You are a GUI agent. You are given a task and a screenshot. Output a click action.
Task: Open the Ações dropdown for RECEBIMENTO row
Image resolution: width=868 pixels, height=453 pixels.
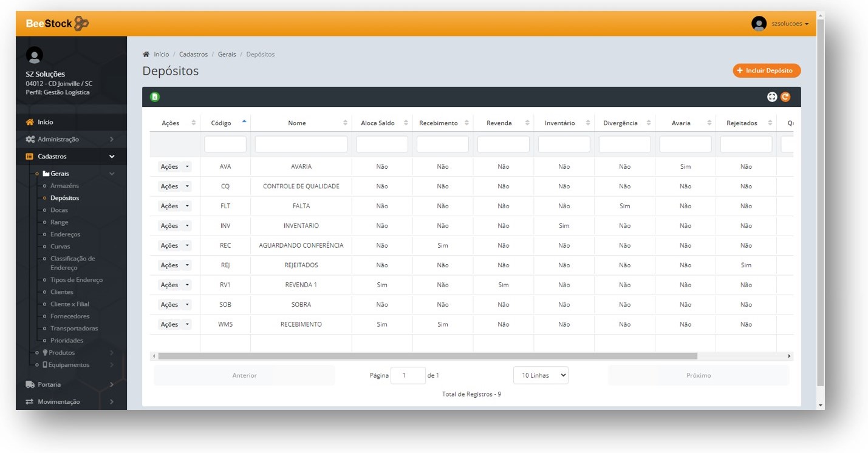[174, 325]
